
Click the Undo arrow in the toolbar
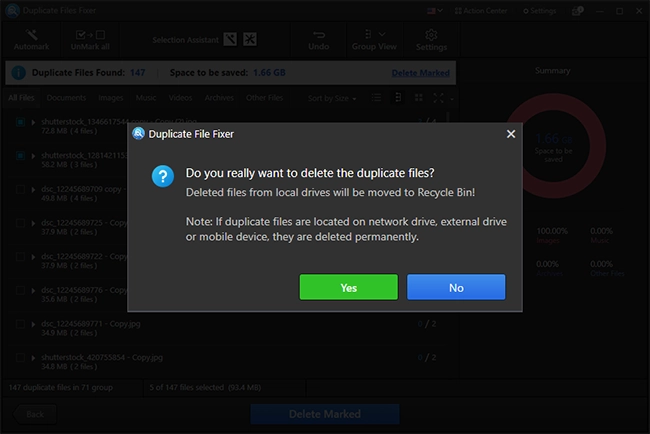pos(318,40)
